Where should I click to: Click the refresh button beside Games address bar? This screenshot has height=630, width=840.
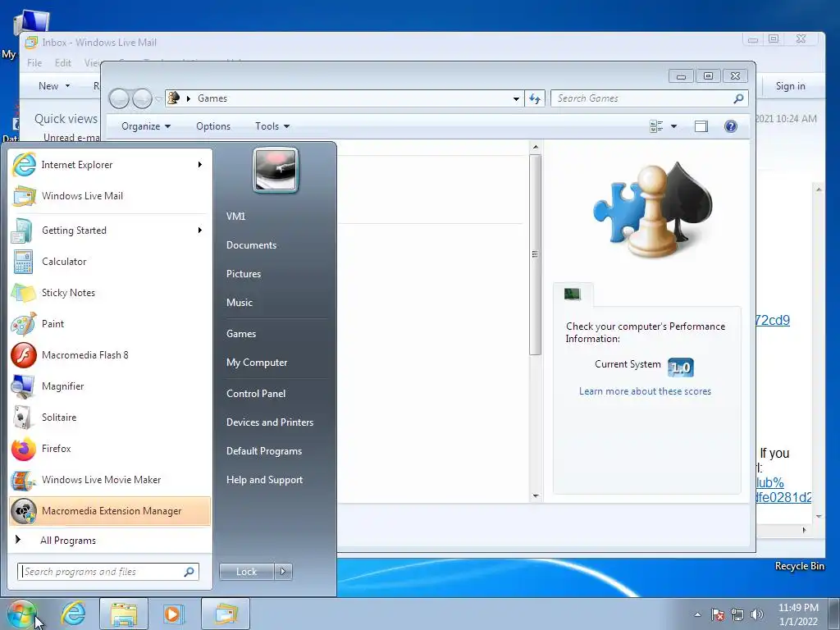pyautogui.click(x=535, y=98)
